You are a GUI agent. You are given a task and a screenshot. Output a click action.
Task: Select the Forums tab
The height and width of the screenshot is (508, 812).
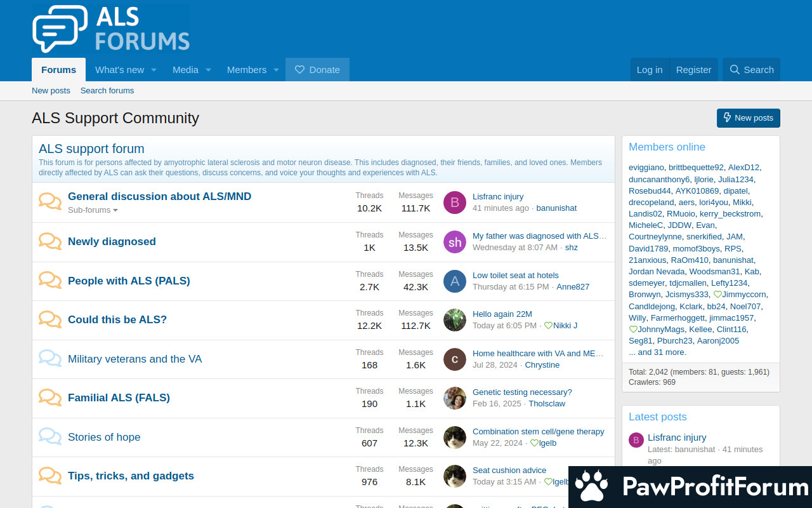[59, 70]
